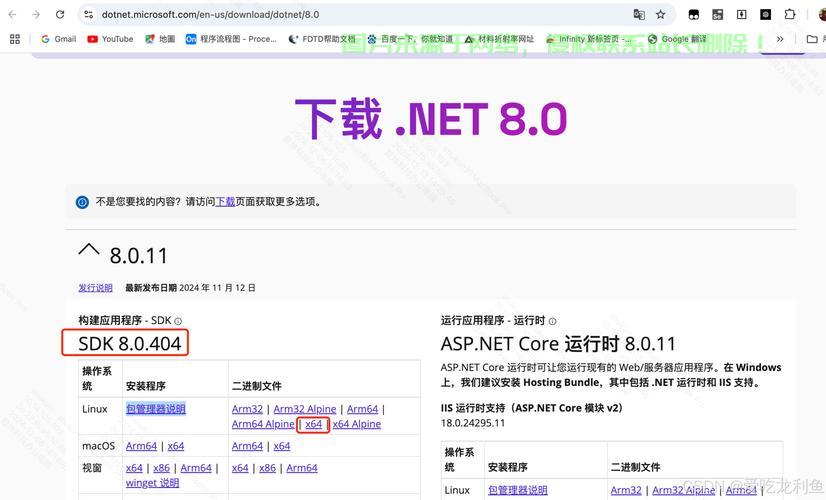Click the info icon next to 运行应用程序 - 运行时
The height and width of the screenshot is (500, 826).
(552, 321)
